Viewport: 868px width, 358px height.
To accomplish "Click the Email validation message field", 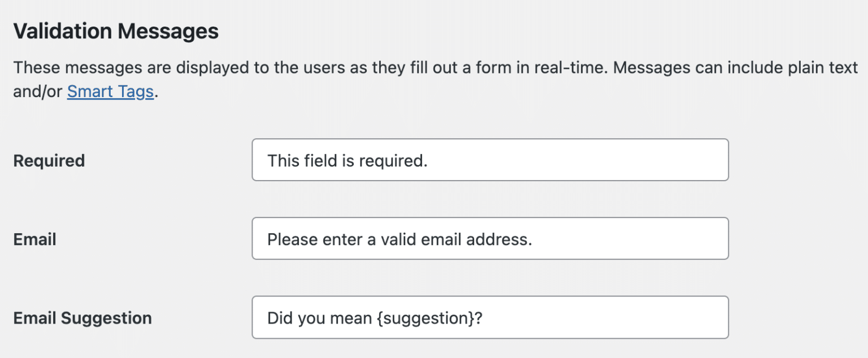I will click(489, 238).
